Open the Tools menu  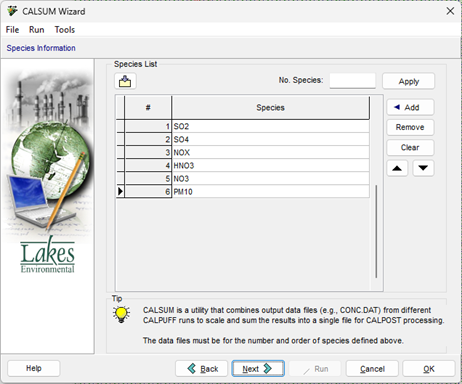tap(65, 30)
